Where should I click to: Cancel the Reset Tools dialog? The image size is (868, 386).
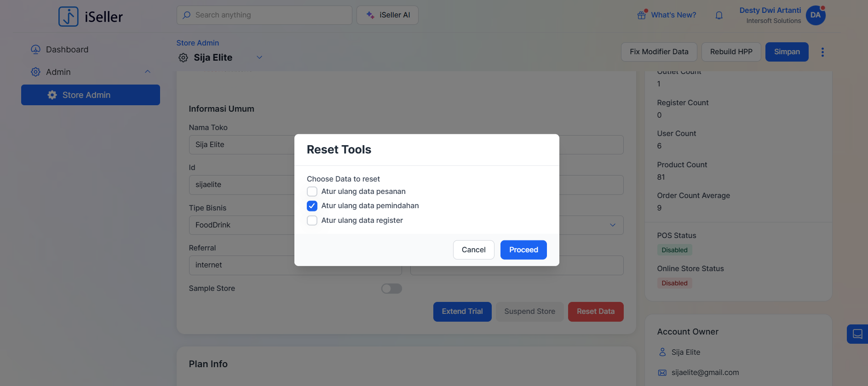473,250
